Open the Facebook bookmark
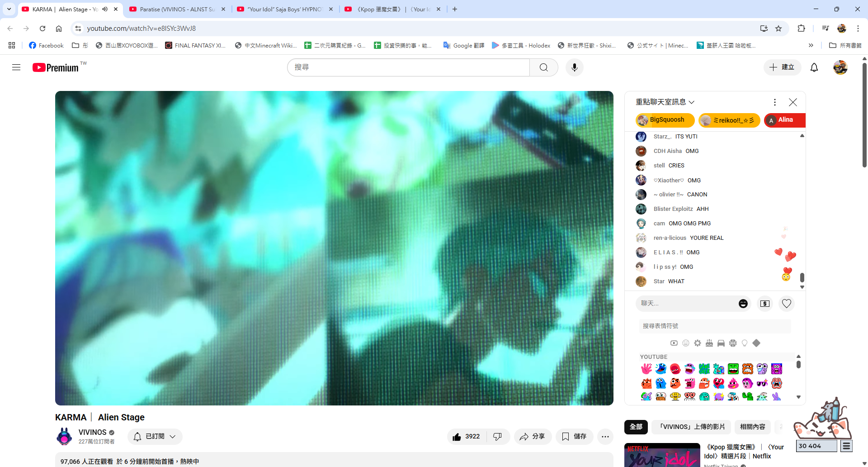868x467 pixels. point(46,45)
